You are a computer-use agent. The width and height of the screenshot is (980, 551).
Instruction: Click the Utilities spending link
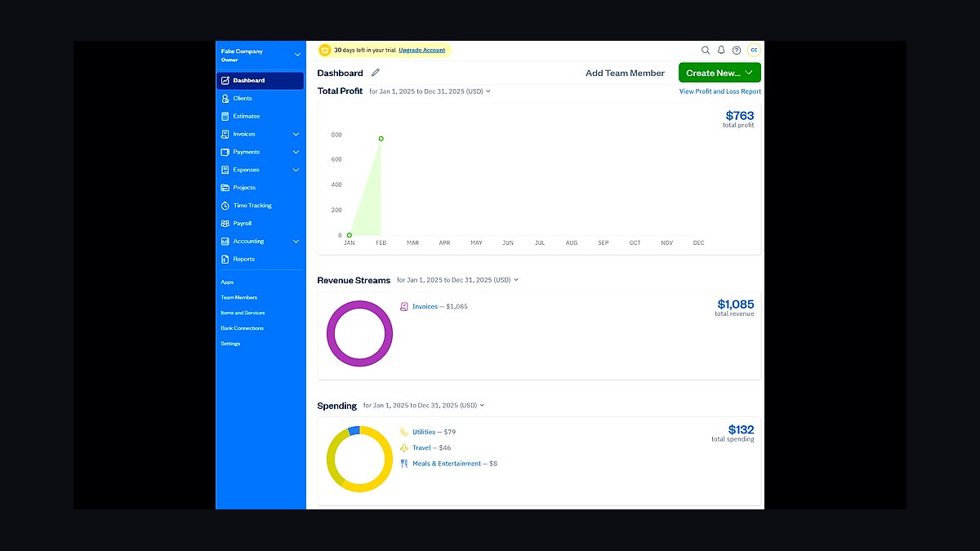tap(424, 432)
